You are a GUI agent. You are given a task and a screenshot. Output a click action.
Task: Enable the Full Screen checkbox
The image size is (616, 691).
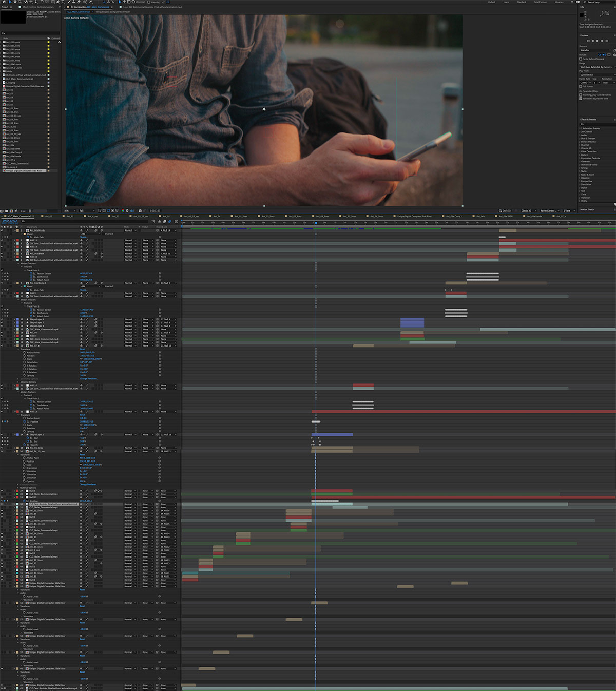click(x=581, y=86)
